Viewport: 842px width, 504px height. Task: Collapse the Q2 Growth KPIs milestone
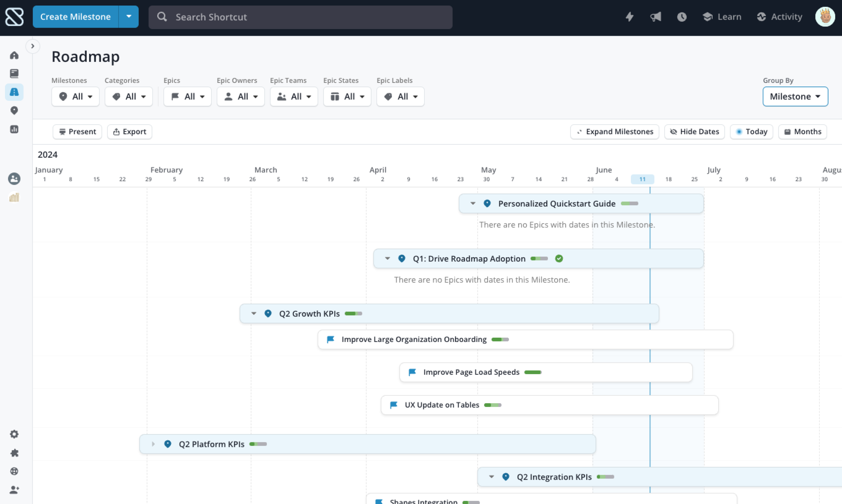254,313
